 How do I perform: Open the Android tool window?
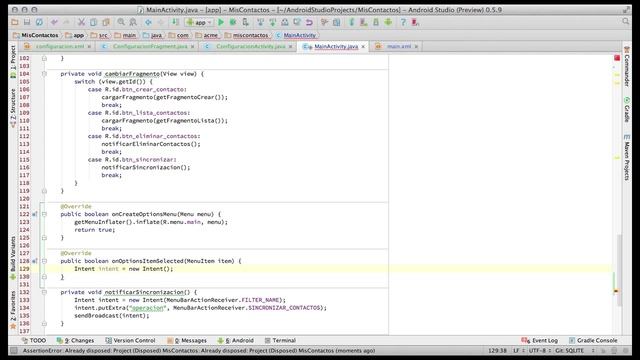tap(236, 340)
